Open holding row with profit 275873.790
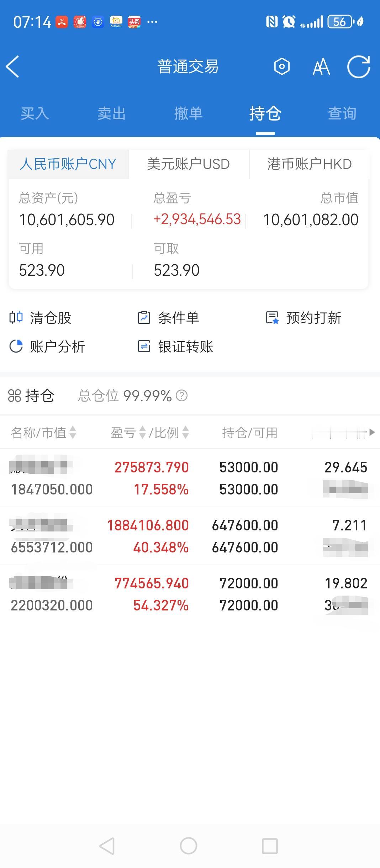This screenshot has width=380, height=868. click(190, 478)
